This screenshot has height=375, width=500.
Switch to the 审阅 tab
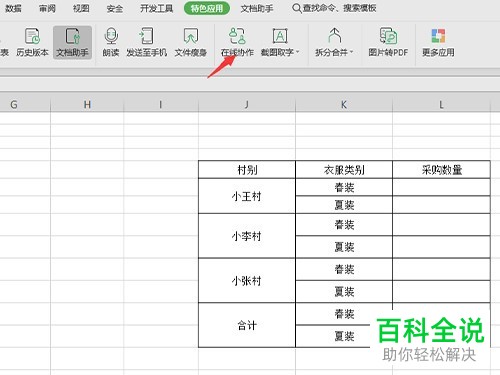(x=47, y=8)
